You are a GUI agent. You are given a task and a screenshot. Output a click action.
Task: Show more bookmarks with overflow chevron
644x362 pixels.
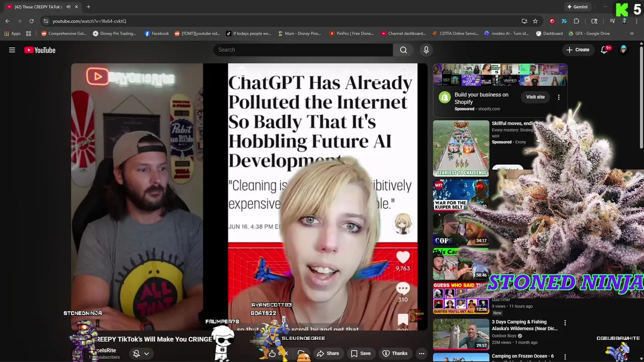click(632, 34)
